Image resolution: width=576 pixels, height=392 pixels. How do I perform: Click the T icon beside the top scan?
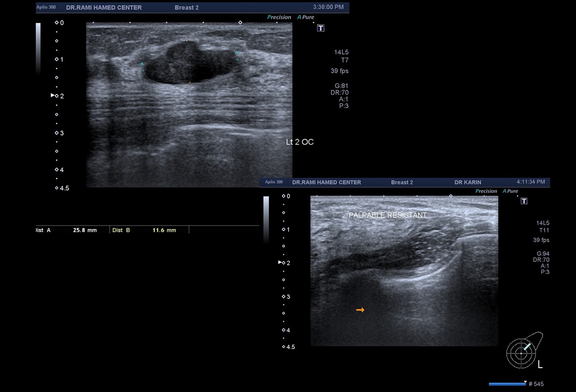click(x=321, y=28)
